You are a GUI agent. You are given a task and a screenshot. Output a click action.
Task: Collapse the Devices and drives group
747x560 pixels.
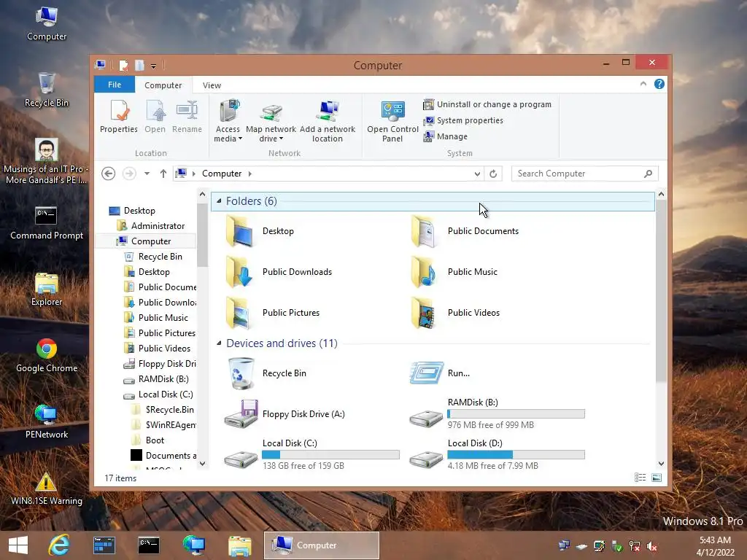(219, 343)
